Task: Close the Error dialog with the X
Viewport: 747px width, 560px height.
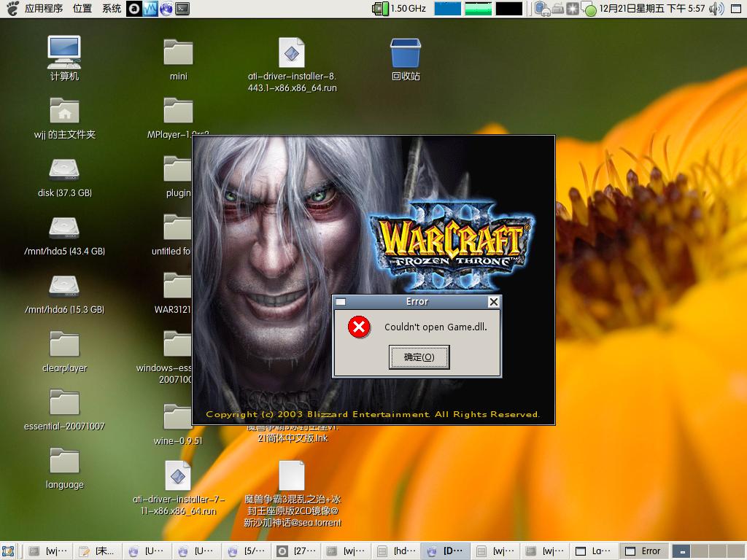Action: click(x=494, y=302)
